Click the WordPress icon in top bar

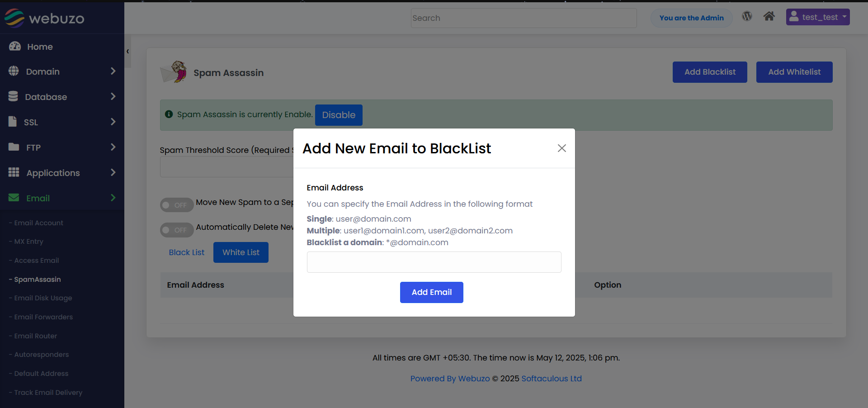click(x=747, y=17)
